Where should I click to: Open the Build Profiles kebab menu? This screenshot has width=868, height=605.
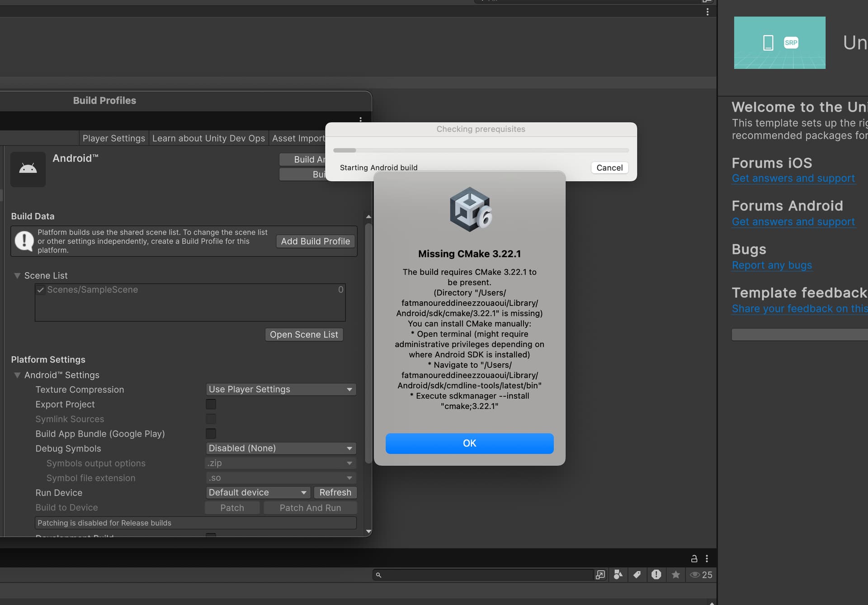[360, 120]
